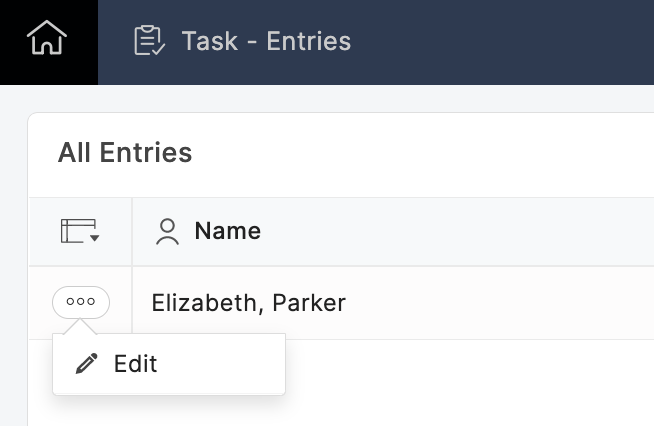Click the Task clipboard icon in the header

tap(148, 41)
